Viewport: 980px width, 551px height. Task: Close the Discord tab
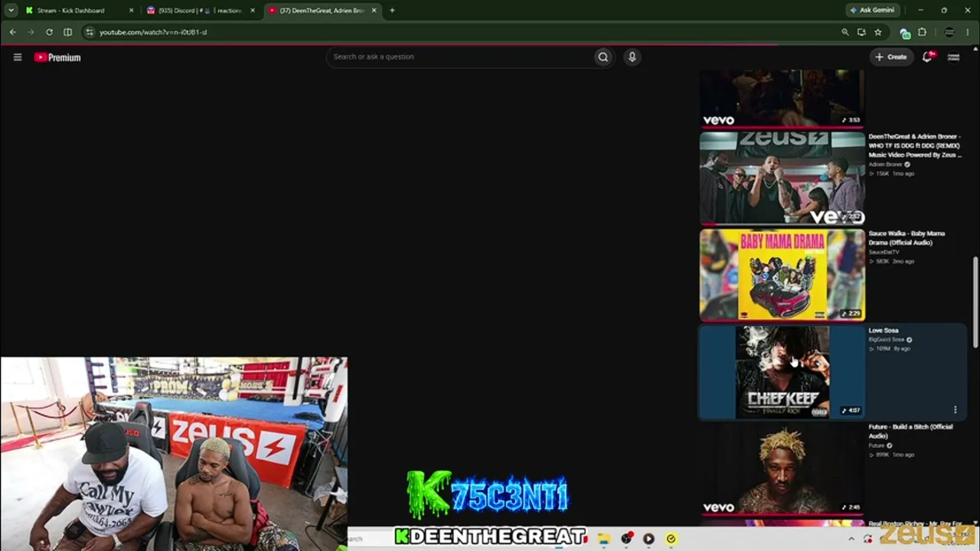click(253, 11)
